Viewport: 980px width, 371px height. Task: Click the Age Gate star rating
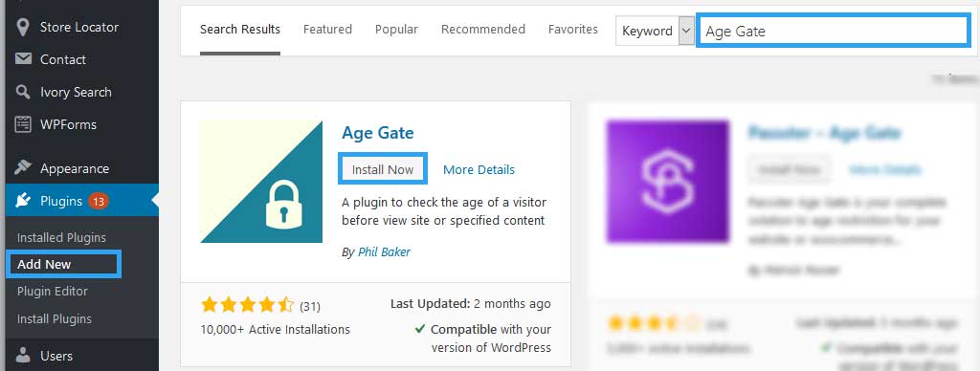coord(248,305)
